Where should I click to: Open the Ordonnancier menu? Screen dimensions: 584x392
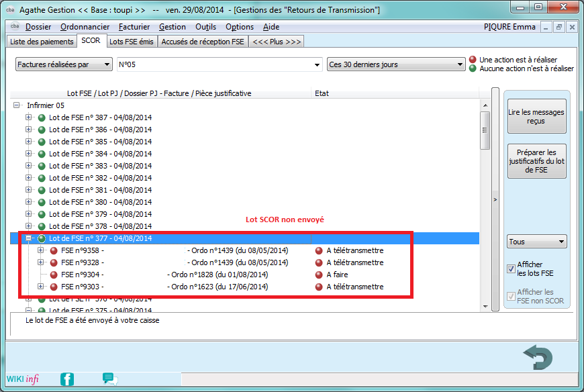pos(85,27)
